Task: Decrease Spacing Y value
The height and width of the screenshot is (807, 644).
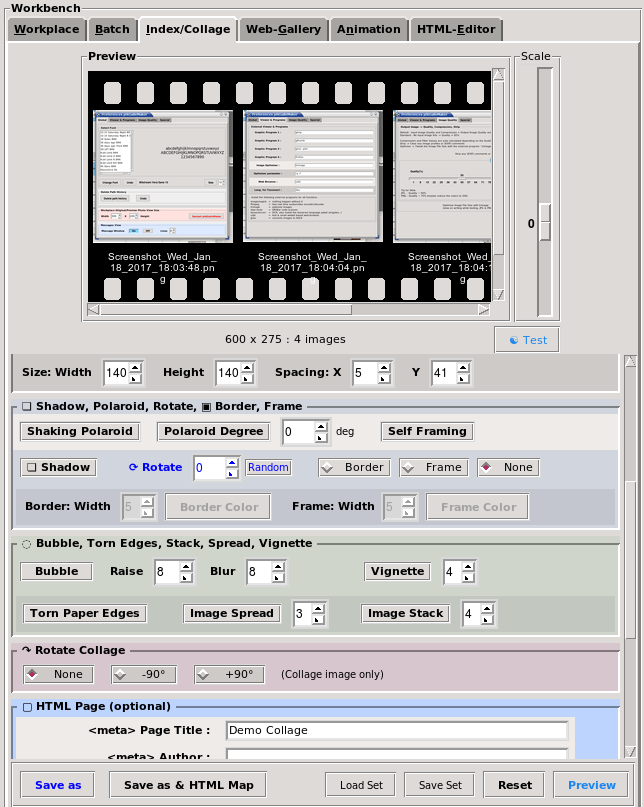Action: [463, 378]
